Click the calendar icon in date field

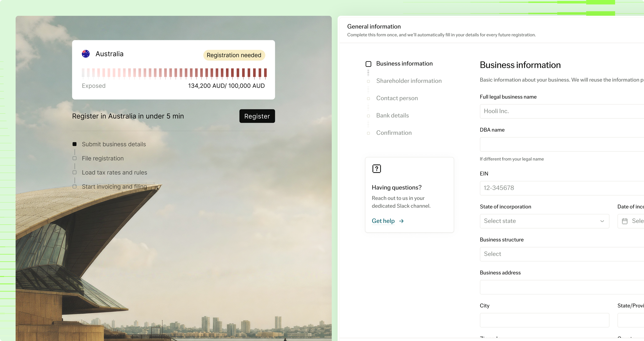625,221
